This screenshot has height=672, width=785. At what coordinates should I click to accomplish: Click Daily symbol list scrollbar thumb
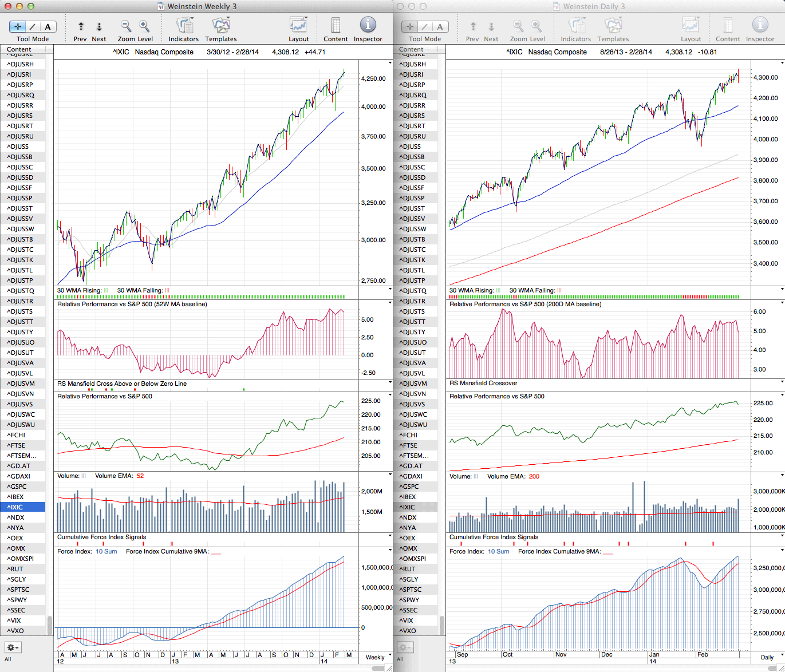(442, 625)
